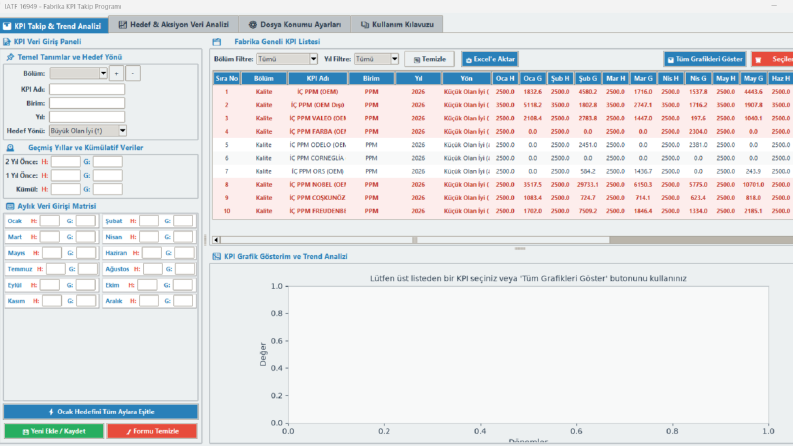Click the 2 Yıl Önce H field
Screen dimensions: 793x446
tap(65, 162)
